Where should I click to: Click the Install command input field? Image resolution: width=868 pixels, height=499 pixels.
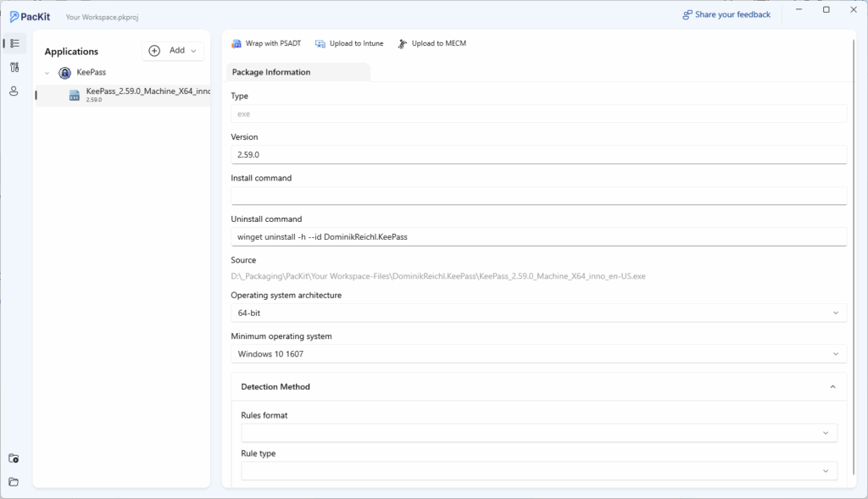tap(538, 196)
